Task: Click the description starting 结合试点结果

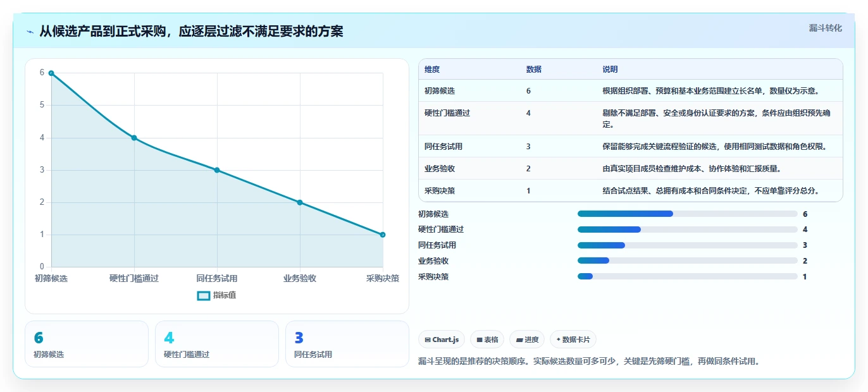Action: click(x=711, y=191)
